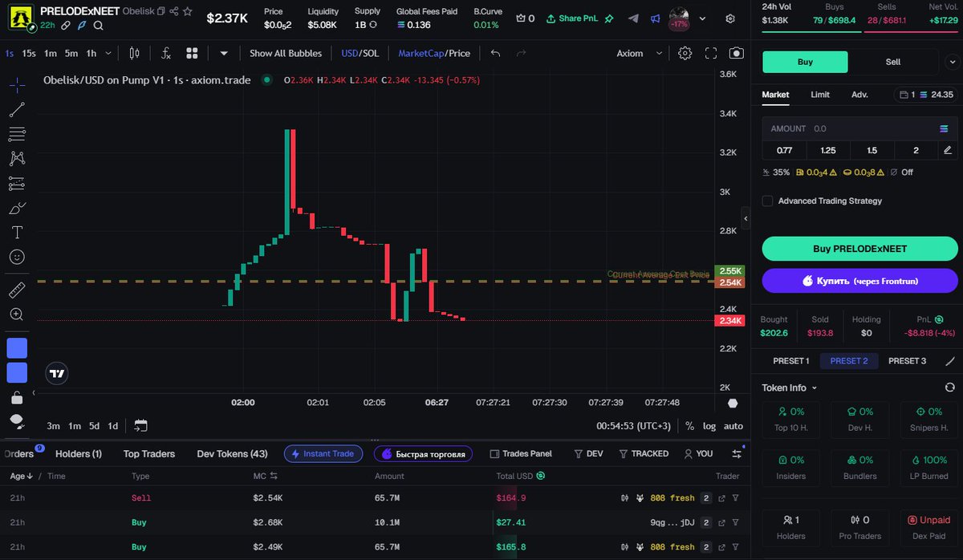Click the megaphone icon in header
The image size is (963, 560).
[x=655, y=18]
